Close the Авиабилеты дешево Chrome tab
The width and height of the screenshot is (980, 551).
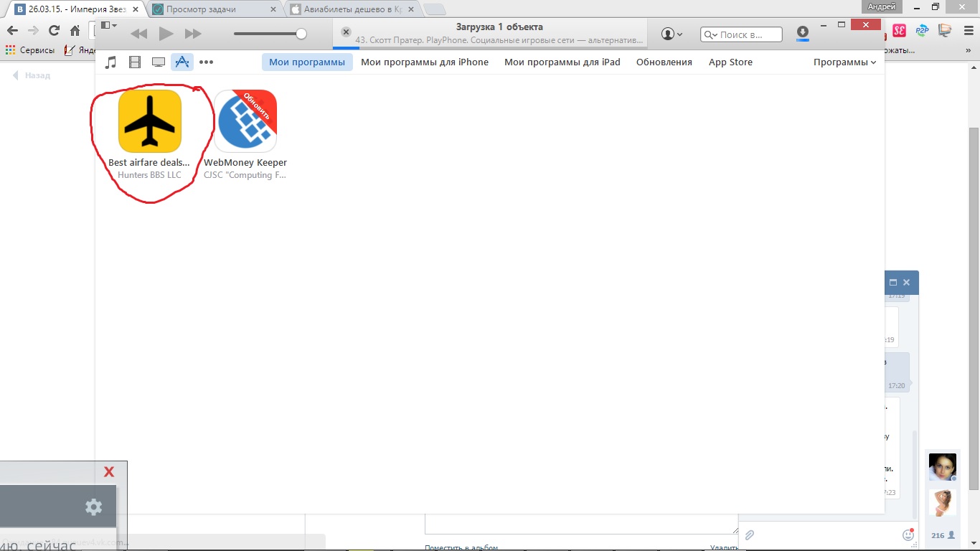(410, 9)
